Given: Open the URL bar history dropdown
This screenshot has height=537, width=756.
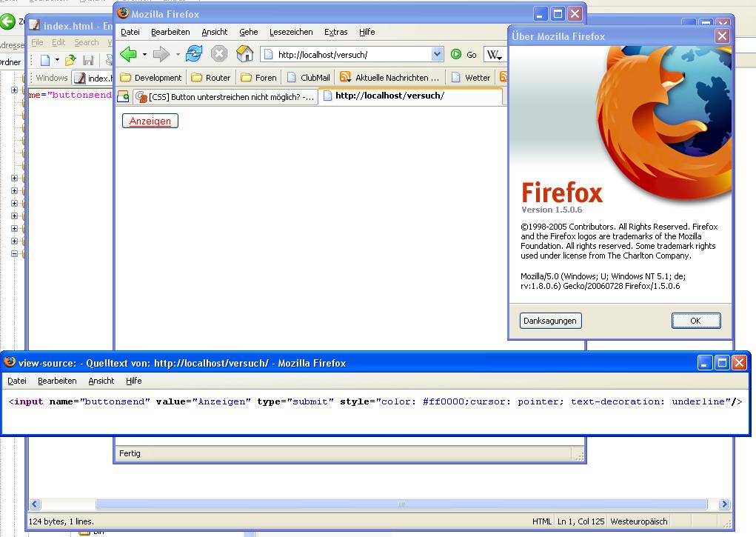Looking at the screenshot, I should pyautogui.click(x=437, y=54).
